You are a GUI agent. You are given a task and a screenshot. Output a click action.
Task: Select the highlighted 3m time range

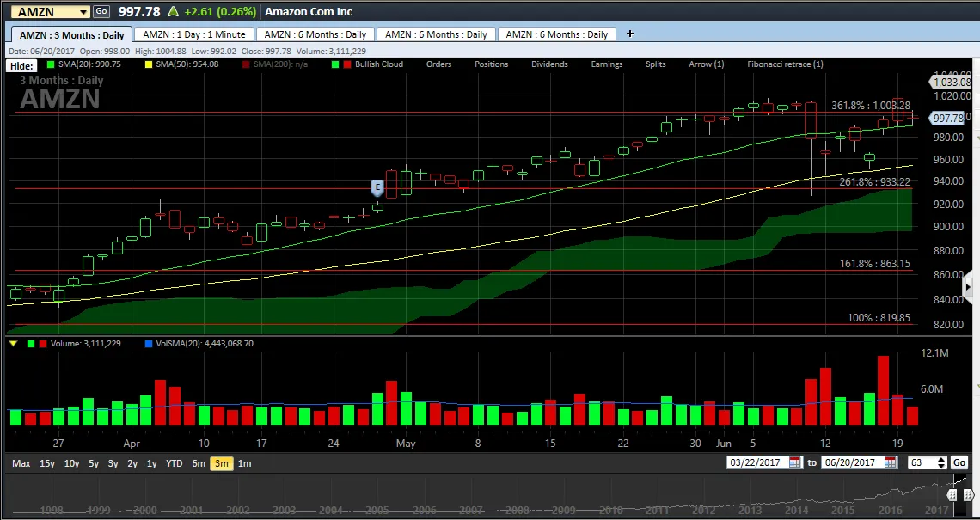tap(221, 463)
